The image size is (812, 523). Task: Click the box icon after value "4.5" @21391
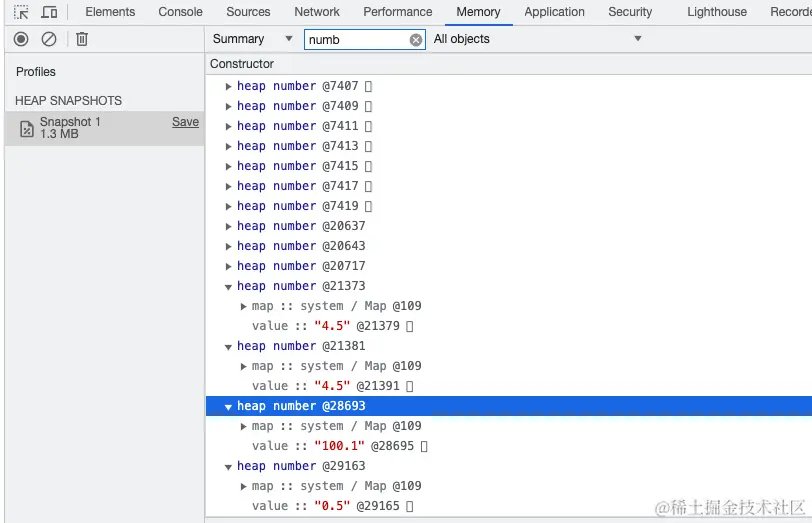pyautogui.click(x=410, y=387)
